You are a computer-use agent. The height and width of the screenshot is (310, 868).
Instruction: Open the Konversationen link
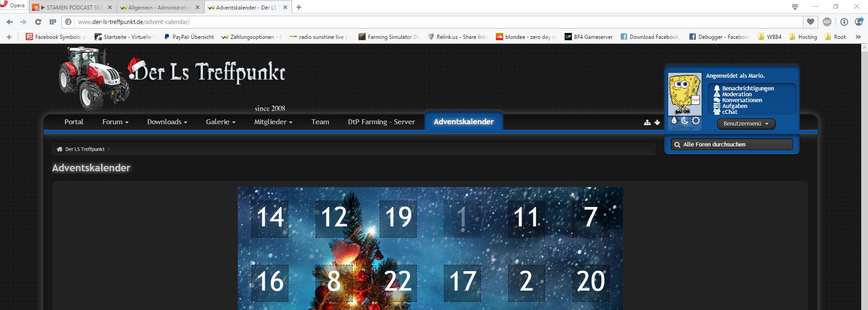tap(742, 100)
